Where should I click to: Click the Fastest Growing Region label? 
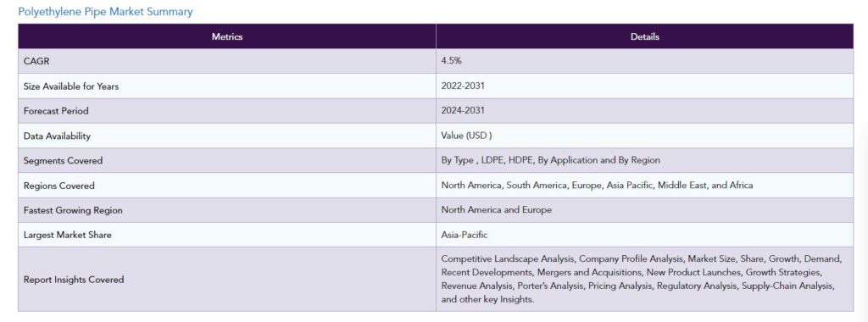coord(73,210)
